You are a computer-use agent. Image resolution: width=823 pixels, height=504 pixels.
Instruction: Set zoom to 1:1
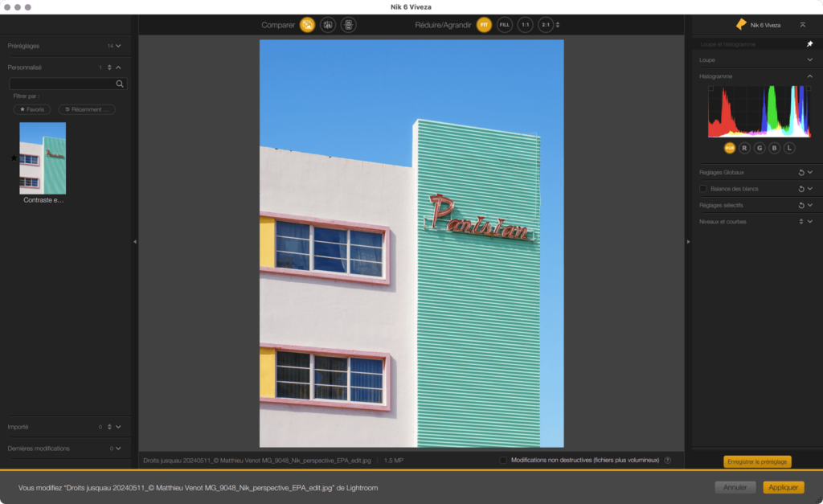pos(525,25)
